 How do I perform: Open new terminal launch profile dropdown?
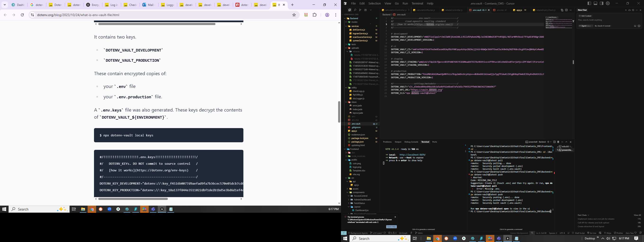[550, 142]
